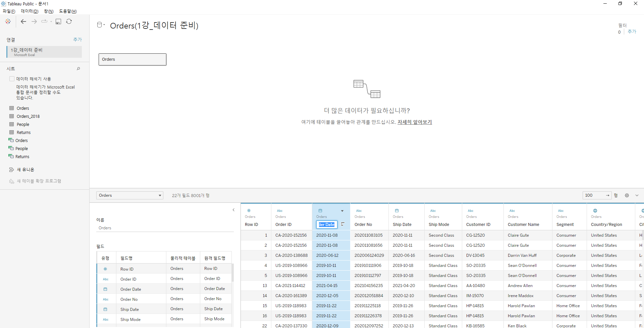Click Country/Region globe type icon
The height and width of the screenshot is (328, 644).
(x=595, y=211)
